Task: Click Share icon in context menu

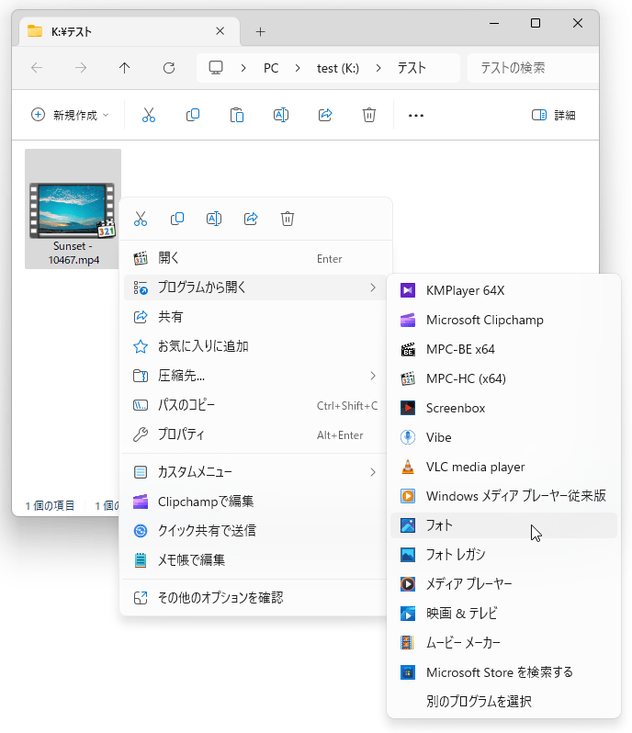Action: point(251,218)
